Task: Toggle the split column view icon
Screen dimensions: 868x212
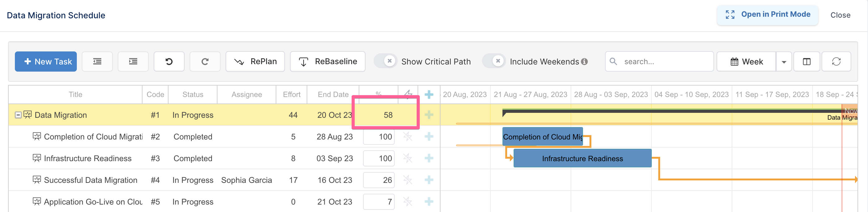Action: click(x=807, y=62)
